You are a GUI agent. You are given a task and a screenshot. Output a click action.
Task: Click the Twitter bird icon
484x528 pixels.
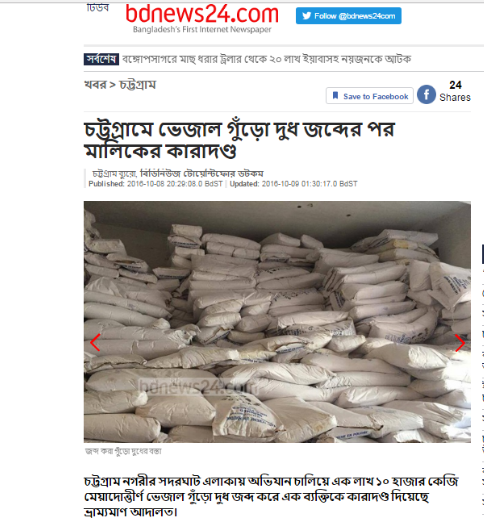click(x=306, y=16)
